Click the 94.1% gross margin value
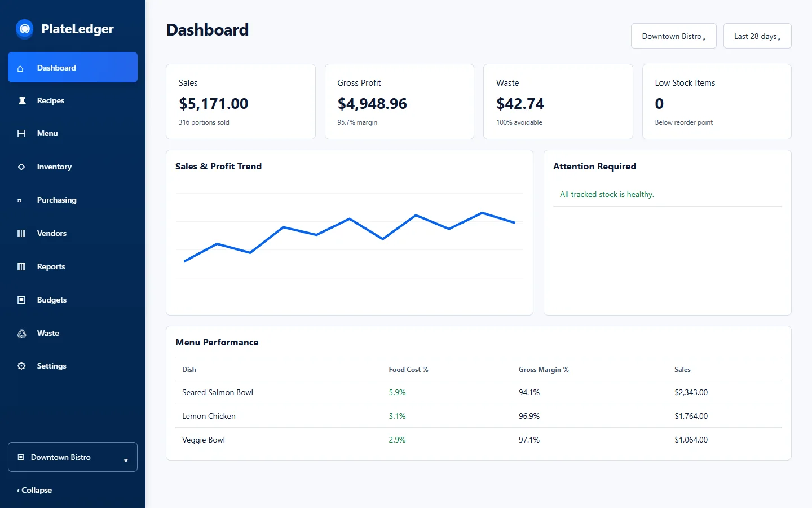Viewport: 812px width, 508px height. (529, 392)
